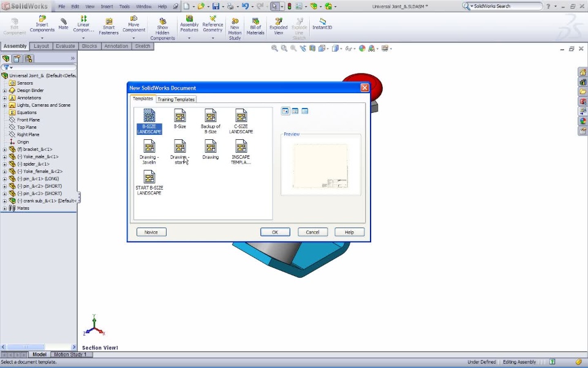Select the Drawing - Javelin template

click(x=149, y=151)
